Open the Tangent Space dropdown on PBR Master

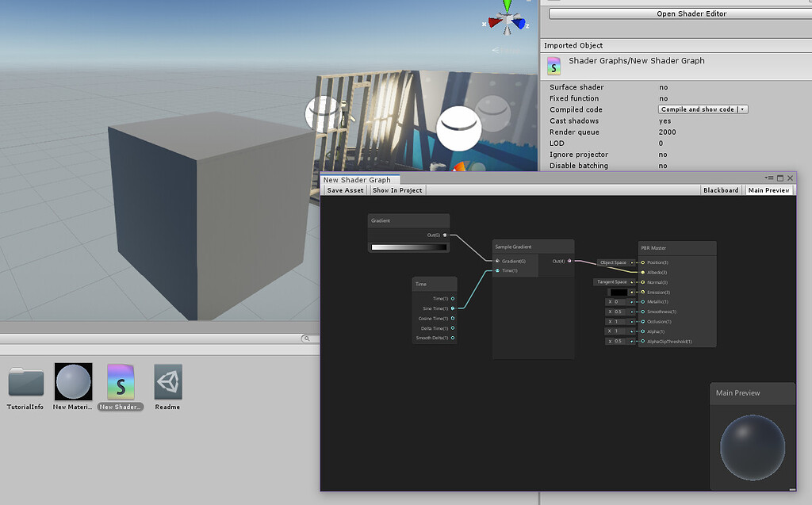[612, 282]
